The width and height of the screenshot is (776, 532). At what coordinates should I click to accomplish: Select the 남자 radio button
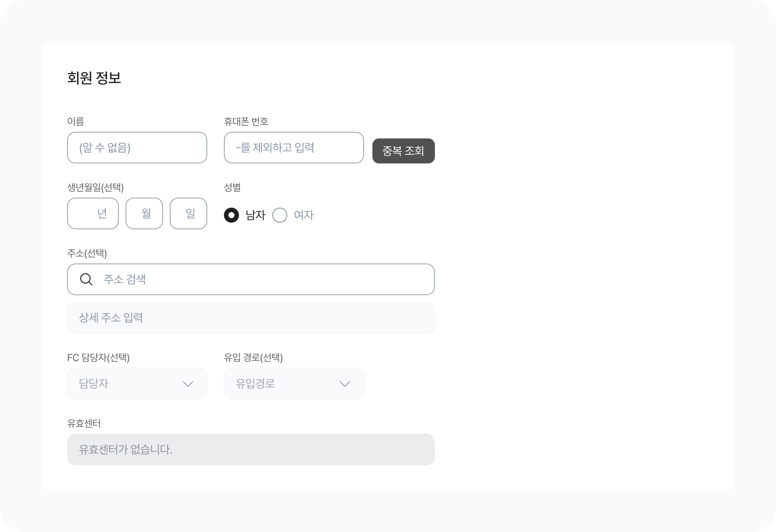pos(231,215)
